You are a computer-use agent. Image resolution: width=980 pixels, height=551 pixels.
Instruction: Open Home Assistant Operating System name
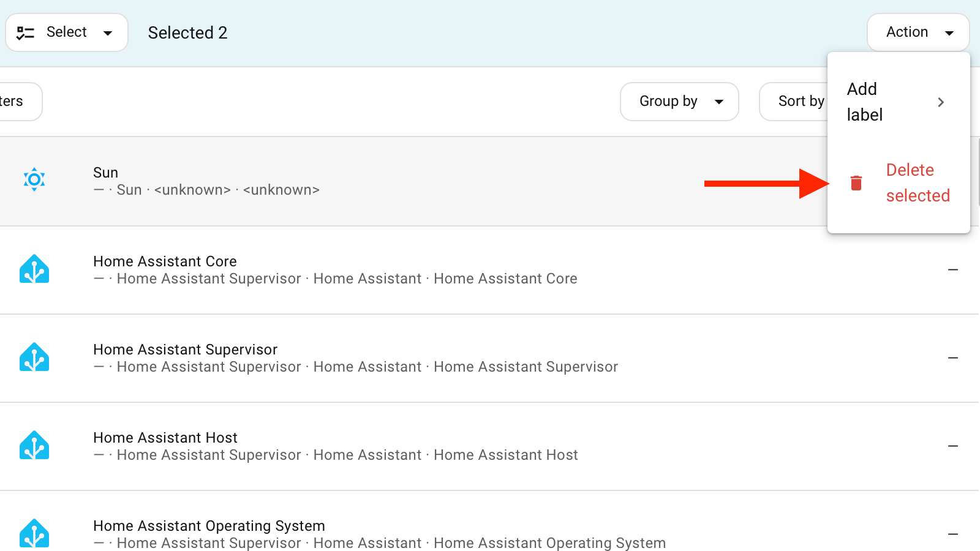click(209, 526)
